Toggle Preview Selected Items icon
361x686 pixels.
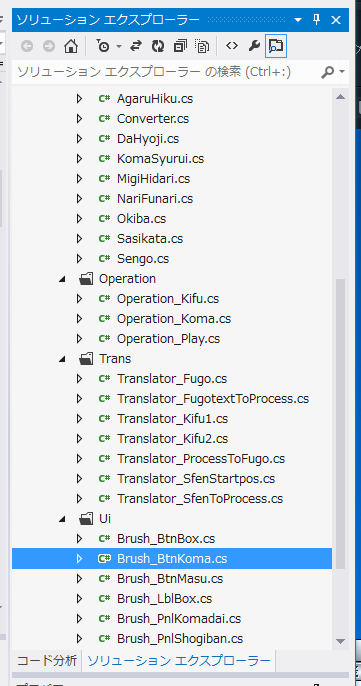276,46
